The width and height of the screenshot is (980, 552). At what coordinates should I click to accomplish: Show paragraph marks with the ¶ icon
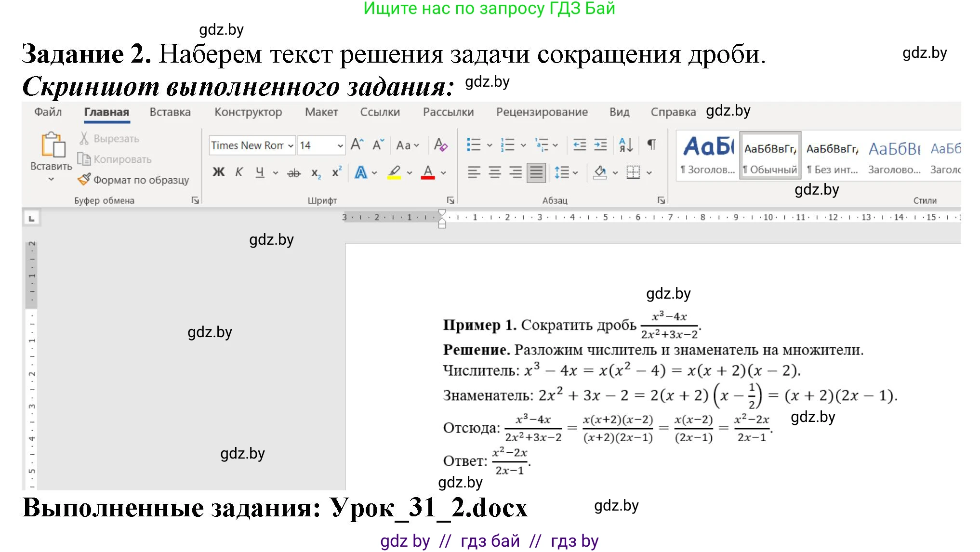pyautogui.click(x=652, y=144)
